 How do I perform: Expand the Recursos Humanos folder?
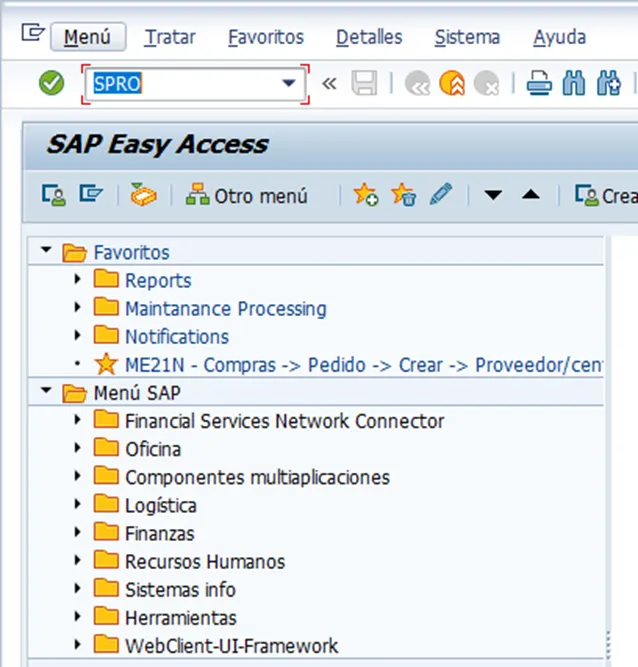coord(77,560)
